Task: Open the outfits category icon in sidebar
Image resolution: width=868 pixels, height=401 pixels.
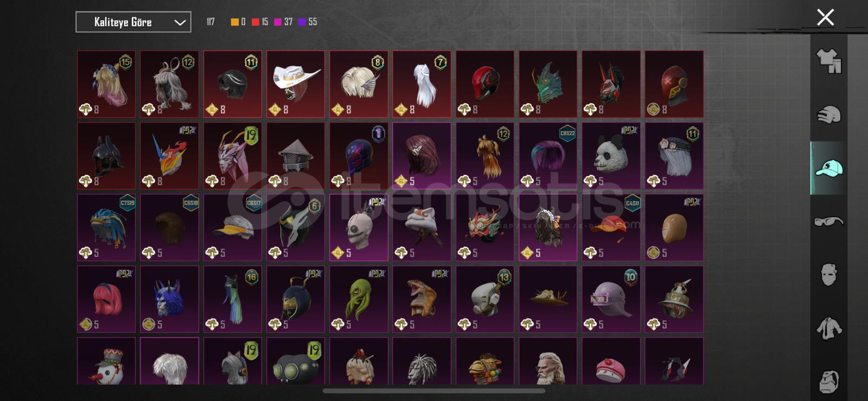Action: (828, 61)
